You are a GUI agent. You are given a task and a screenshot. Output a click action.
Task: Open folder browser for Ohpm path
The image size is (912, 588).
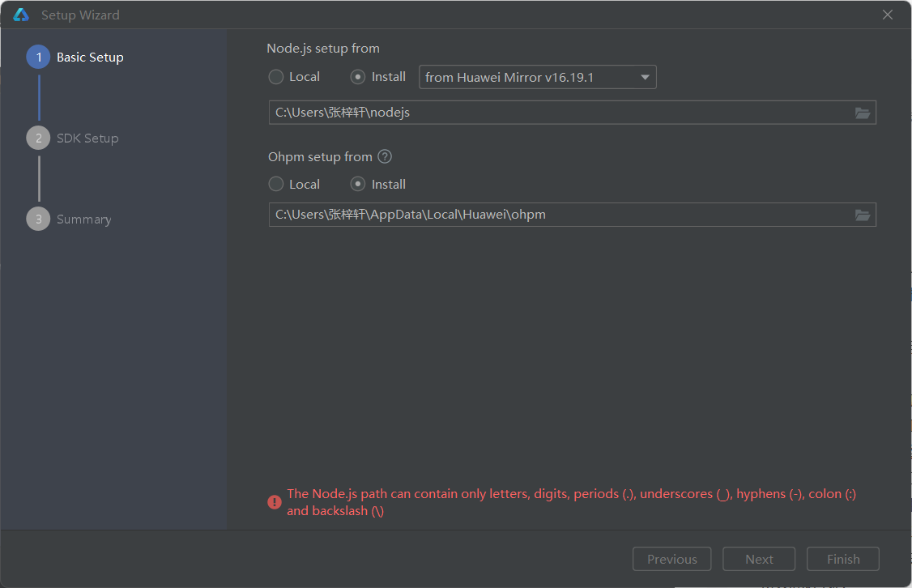coord(863,215)
